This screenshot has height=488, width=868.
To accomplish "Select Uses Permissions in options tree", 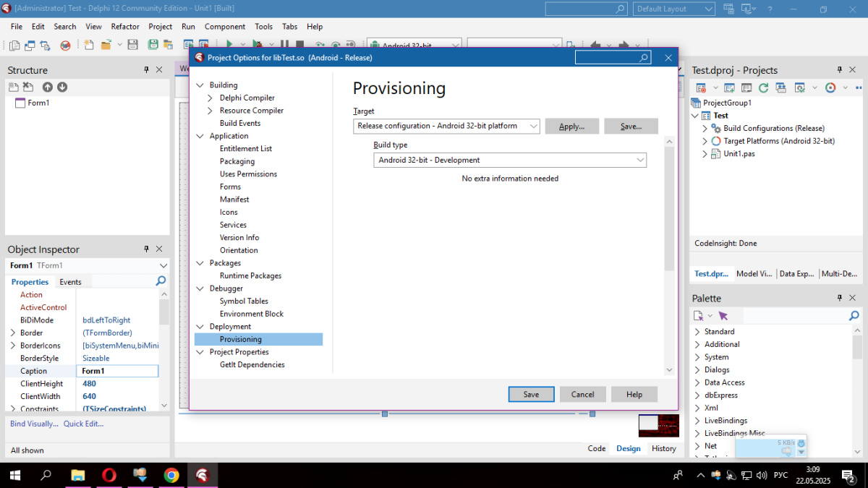I will click(x=248, y=174).
